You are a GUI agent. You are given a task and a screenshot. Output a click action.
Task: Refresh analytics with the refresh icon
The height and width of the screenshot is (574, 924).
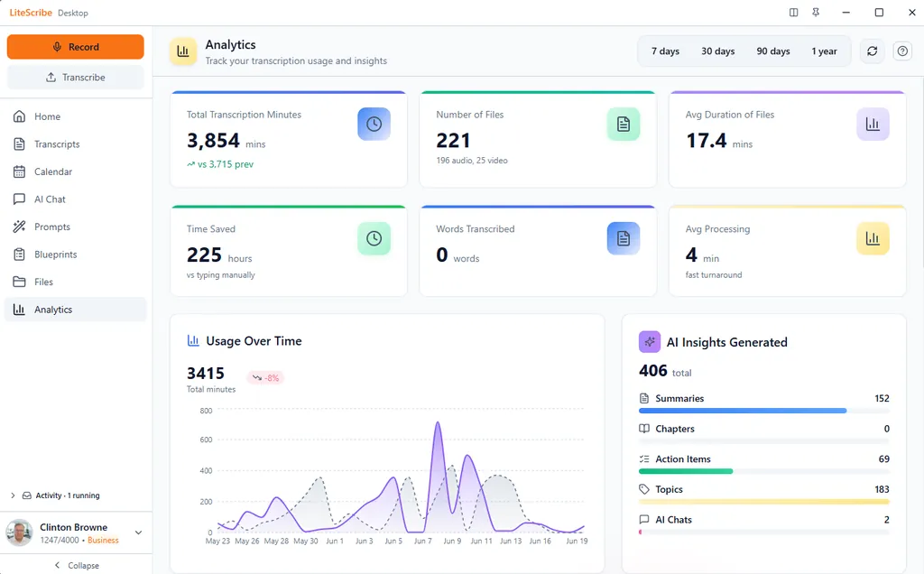point(873,51)
